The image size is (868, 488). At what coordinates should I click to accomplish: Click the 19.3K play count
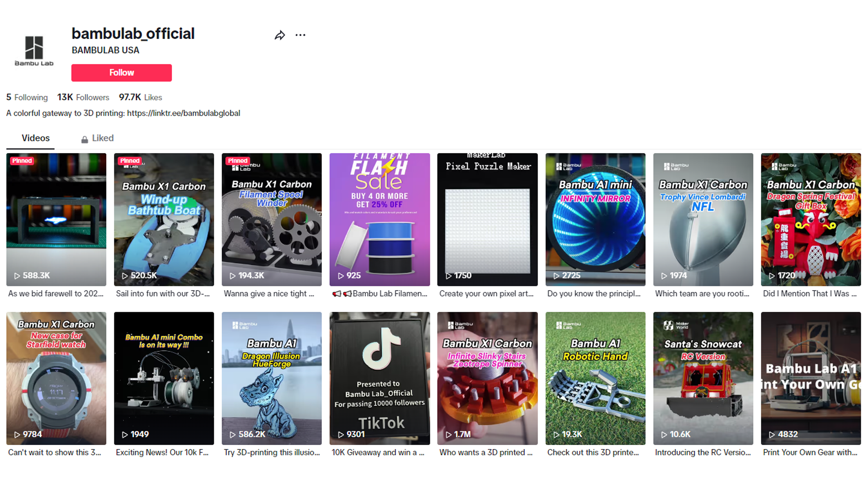pos(568,434)
